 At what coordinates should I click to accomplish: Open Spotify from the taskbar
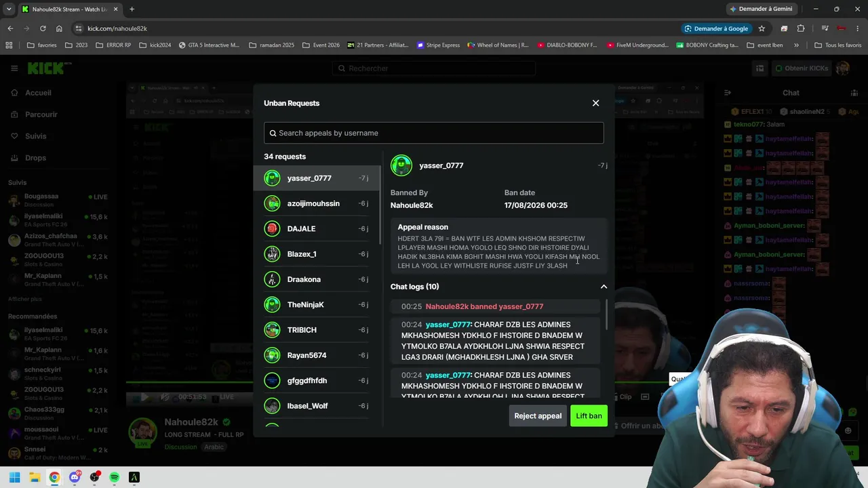pyautogui.click(x=114, y=477)
